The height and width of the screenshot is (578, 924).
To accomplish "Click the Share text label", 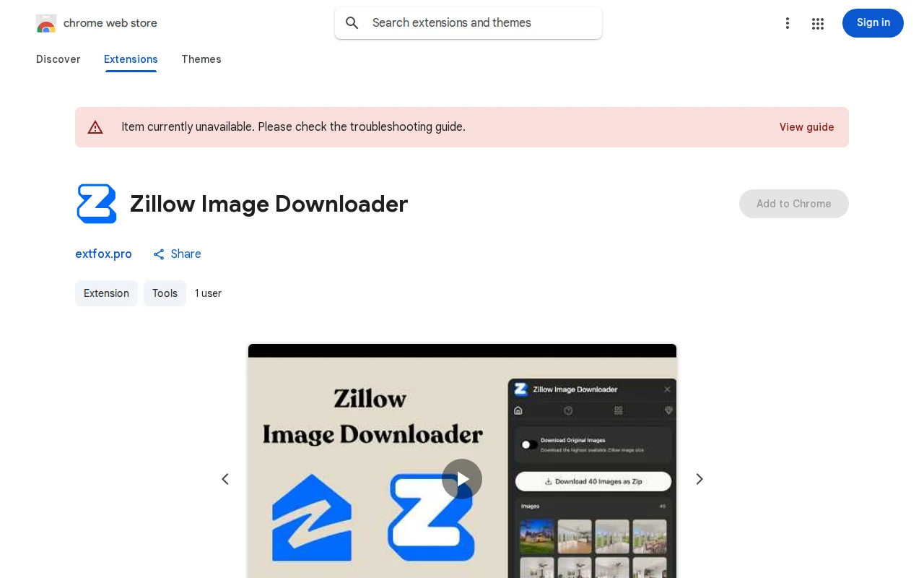I will click(x=186, y=254).
